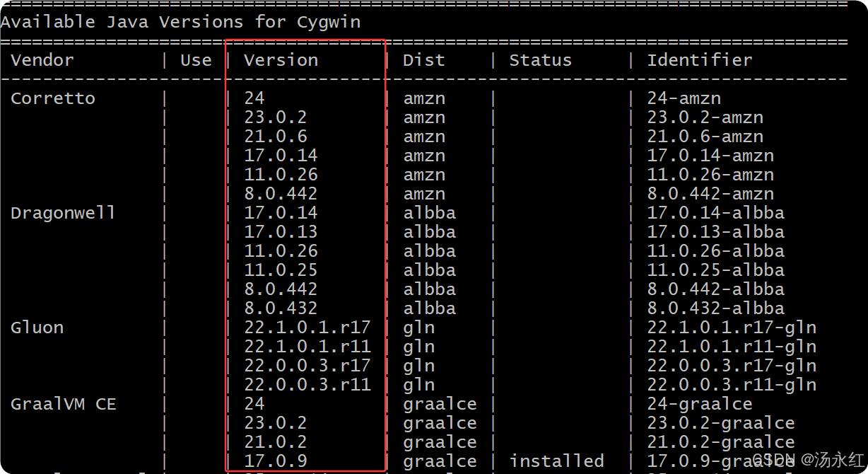Click identifier 8.0.432-albba
Screen dimensions: 868x474
(715, 308)
